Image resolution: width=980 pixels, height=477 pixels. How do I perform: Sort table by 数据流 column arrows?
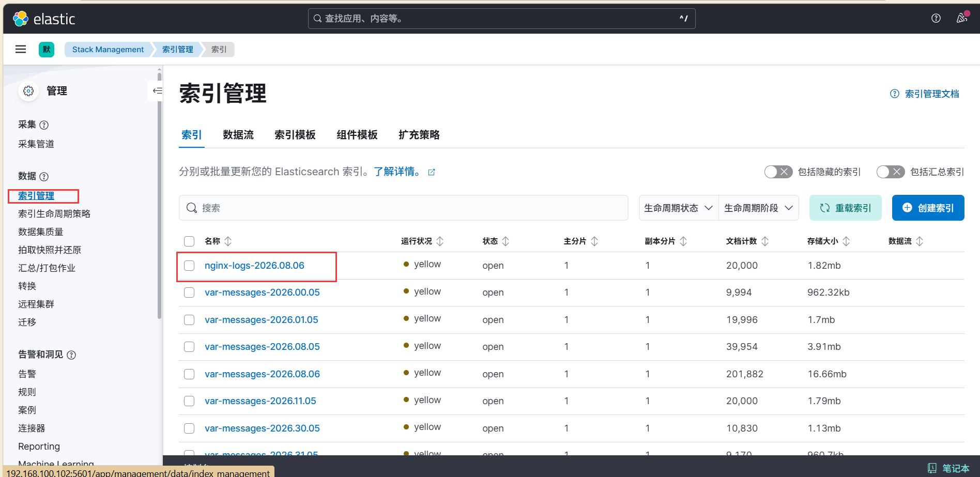point(920,241)
